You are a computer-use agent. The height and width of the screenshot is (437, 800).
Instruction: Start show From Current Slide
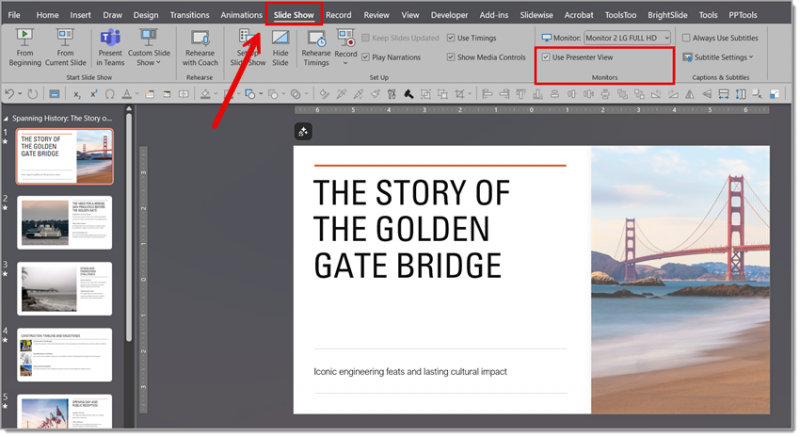pyautogui.click(x=65, y=47)
